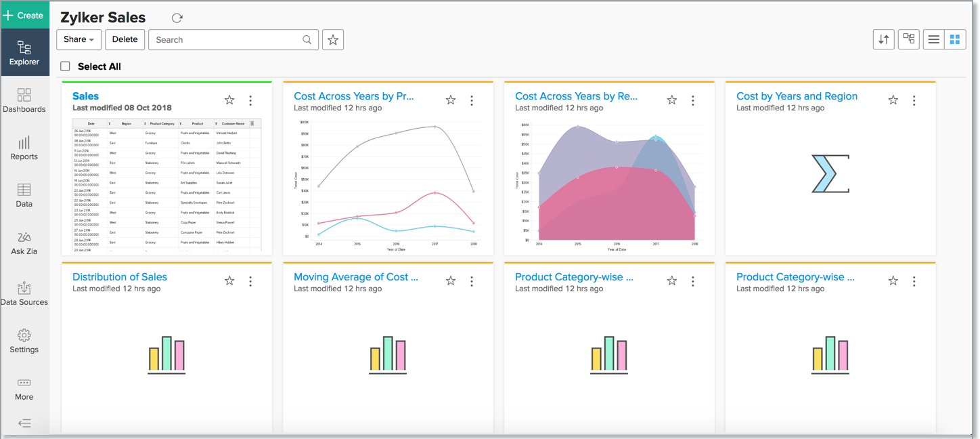980x439 pixels.
Task: Open Ask Zia from the sidebar
Action: pos(24,243)
